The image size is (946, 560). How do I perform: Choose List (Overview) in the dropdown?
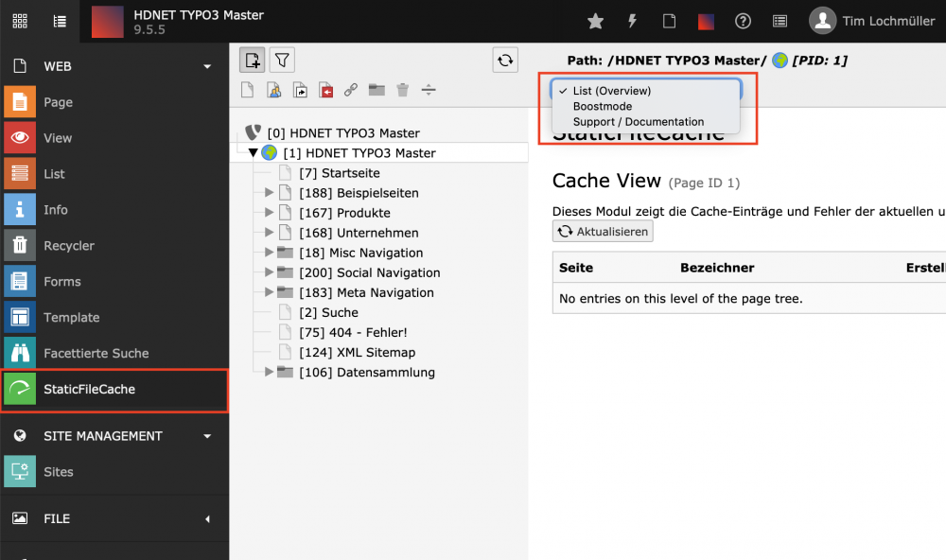point(645,91)
